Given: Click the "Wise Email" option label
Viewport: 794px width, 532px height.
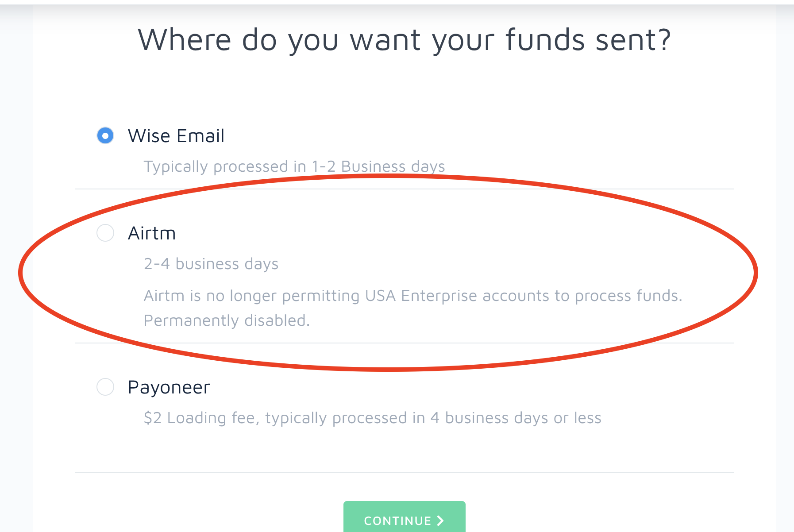Looking at the screenshot, I should pos(176,136).
